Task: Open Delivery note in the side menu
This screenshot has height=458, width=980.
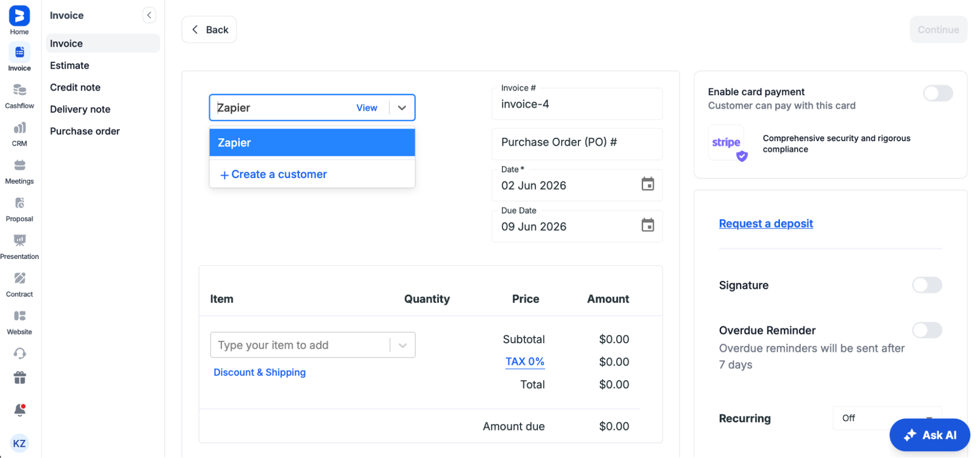Action: point(80,109)
